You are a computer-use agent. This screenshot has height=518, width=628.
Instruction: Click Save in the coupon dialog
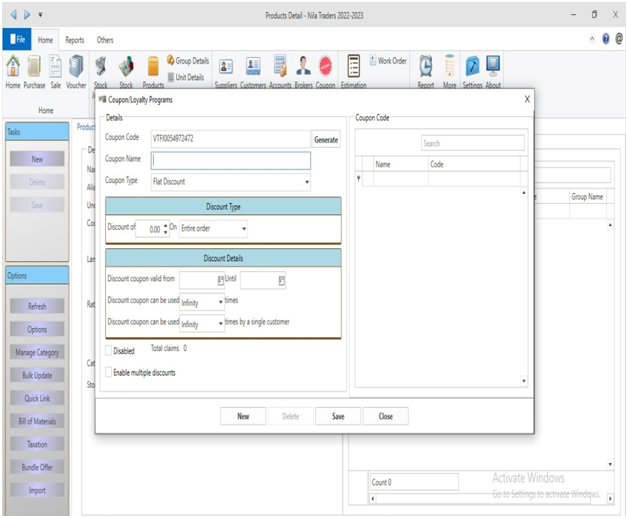coord(338,416)
